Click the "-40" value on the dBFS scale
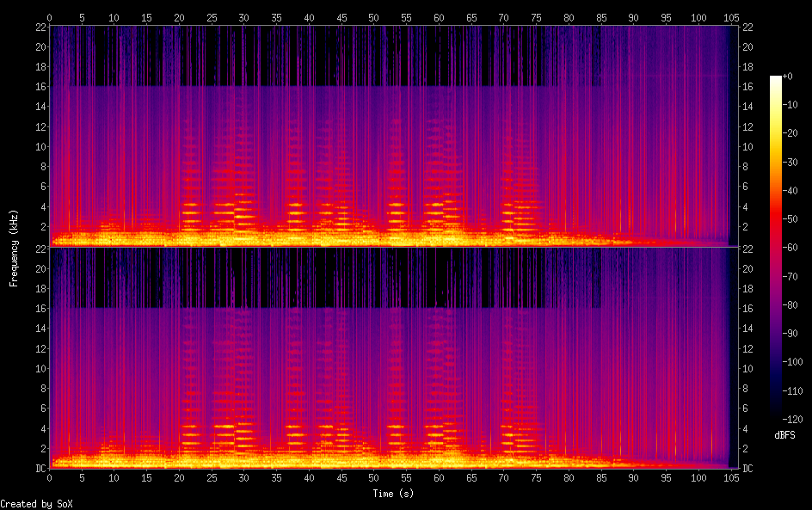The image size is (812, 510). pos(790,191)
